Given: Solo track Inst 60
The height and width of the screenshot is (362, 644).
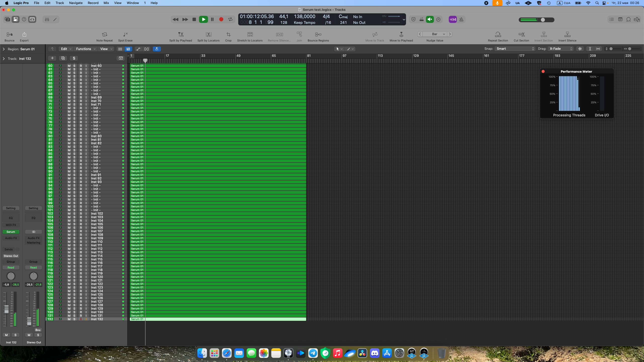Looking at the screenshot, I should pos(74,66).
